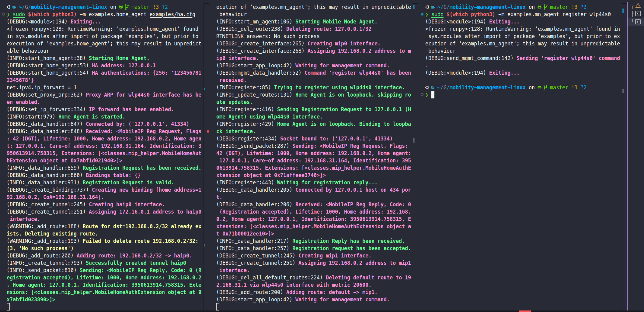Click the 'Adding route: 192.168.0.2/32 -> haip0.' line

(x=99, y=256)
